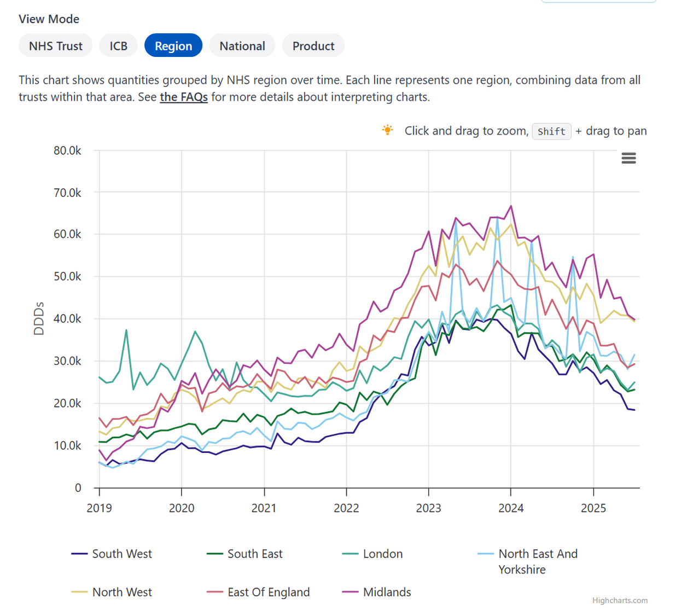Select the ICB view mode
Screen dimensions: 681x616
click(x=118, y=46)
